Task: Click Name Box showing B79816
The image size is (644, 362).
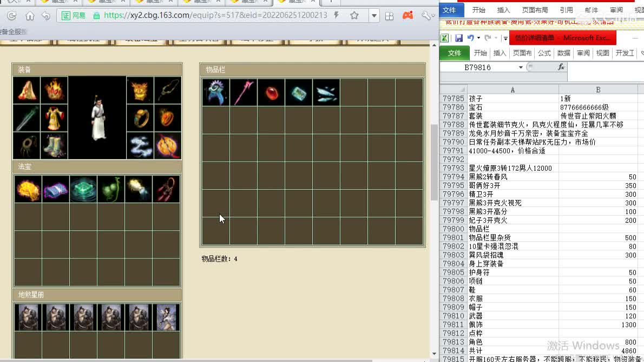Action: coord(478,67)
